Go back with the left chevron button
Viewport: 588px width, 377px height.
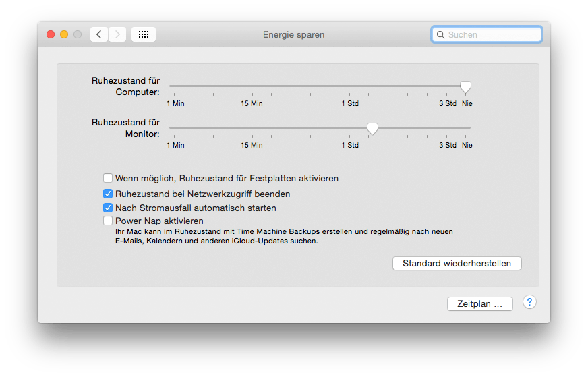99,34
